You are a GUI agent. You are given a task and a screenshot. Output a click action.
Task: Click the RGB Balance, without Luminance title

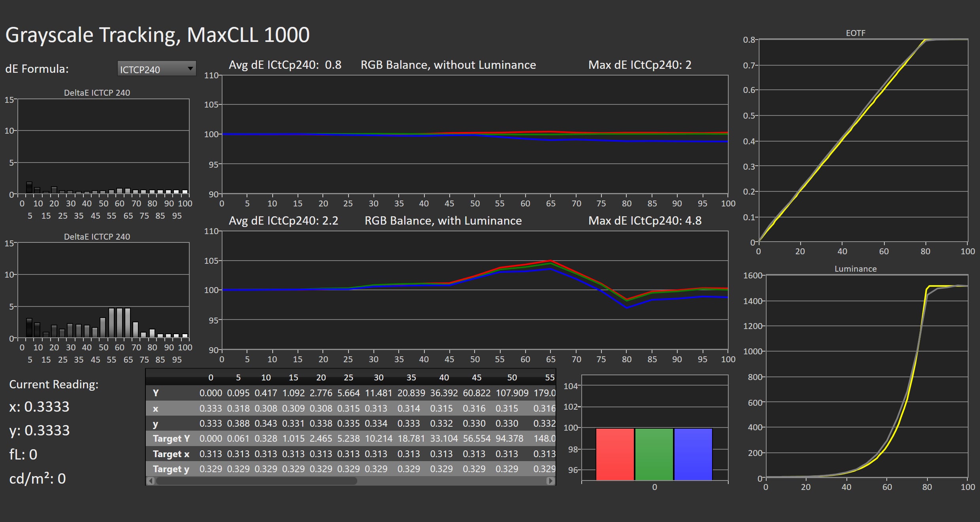coord(448,65)
